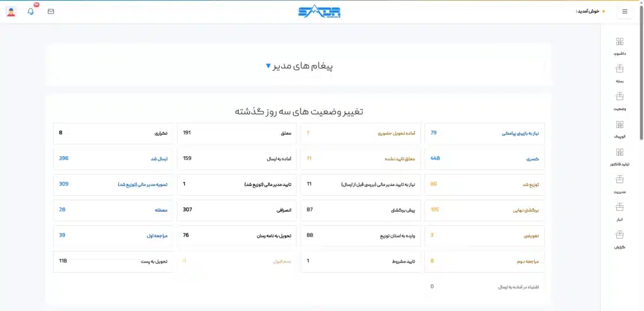Open the تسویه مدیر مالی (توزیع شد) card
The width and height of the screenshot is (644, 311).
113,184
